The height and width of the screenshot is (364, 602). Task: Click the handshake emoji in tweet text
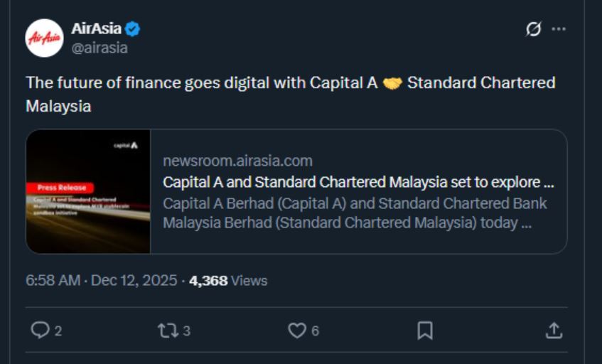[x=392, y=83]
